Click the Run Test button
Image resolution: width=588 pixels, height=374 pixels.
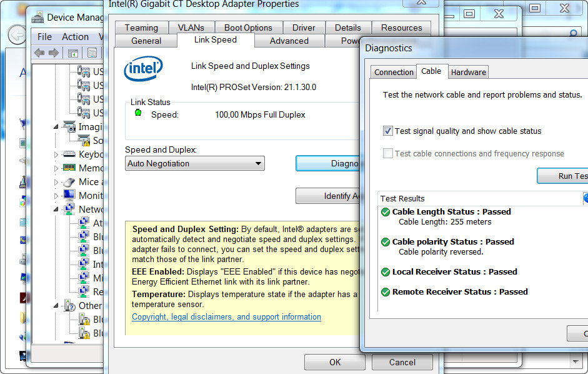[x=562, y=176]
